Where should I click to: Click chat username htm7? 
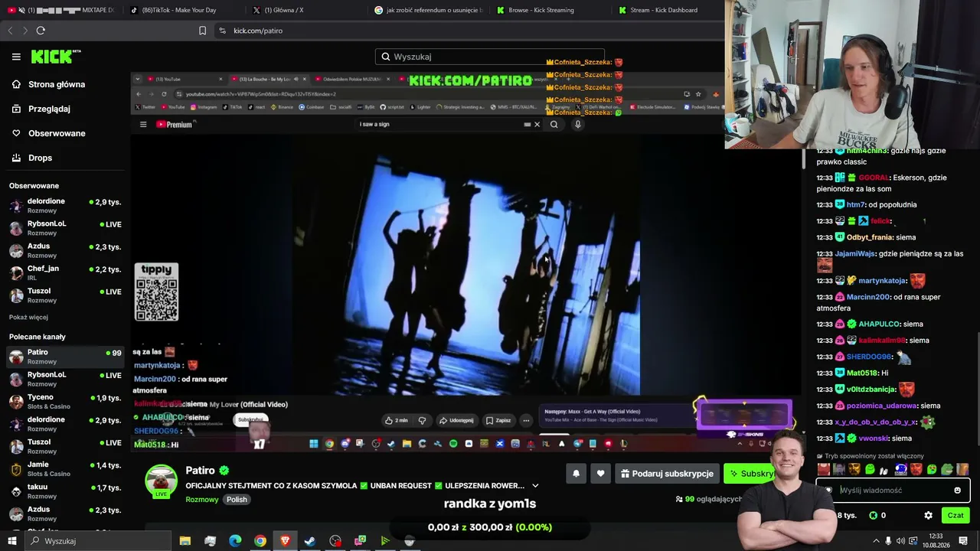[x=855, y=204]
